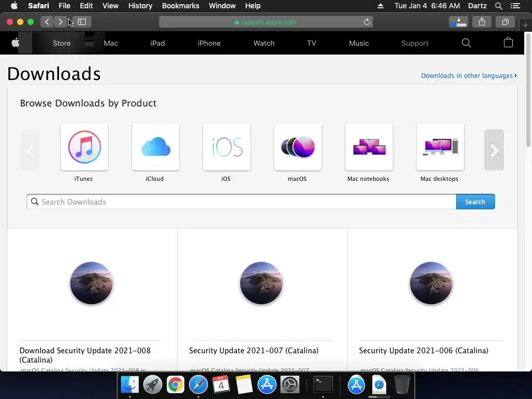Open Security Update 2021-007 (Catalina) link
The height and width of the screenshot is (399, 532).
[x=254, y=351]
